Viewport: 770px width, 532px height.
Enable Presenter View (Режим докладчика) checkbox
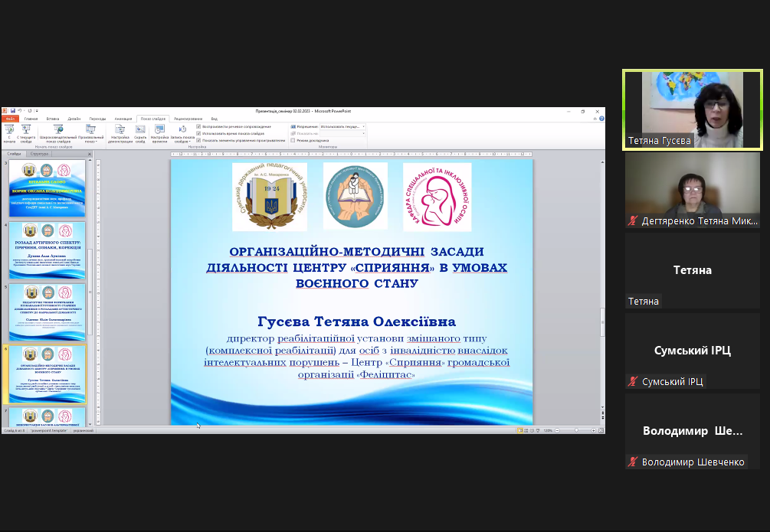click(x=293, y=140)
